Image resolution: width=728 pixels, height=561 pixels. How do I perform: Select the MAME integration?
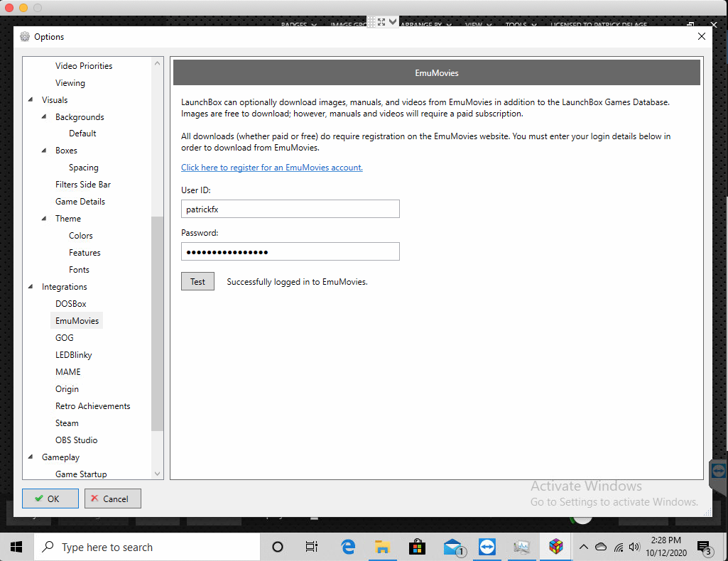click(67, 372)
